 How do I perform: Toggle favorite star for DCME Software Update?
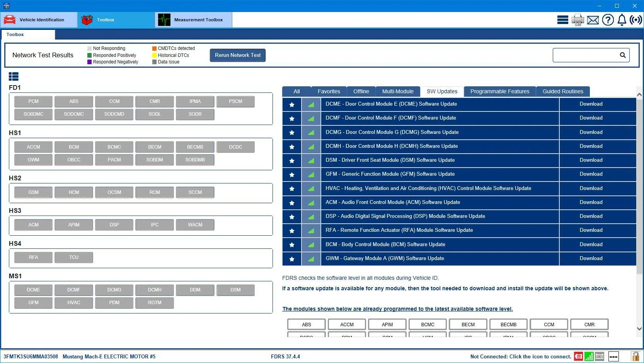tap(292, 104)
